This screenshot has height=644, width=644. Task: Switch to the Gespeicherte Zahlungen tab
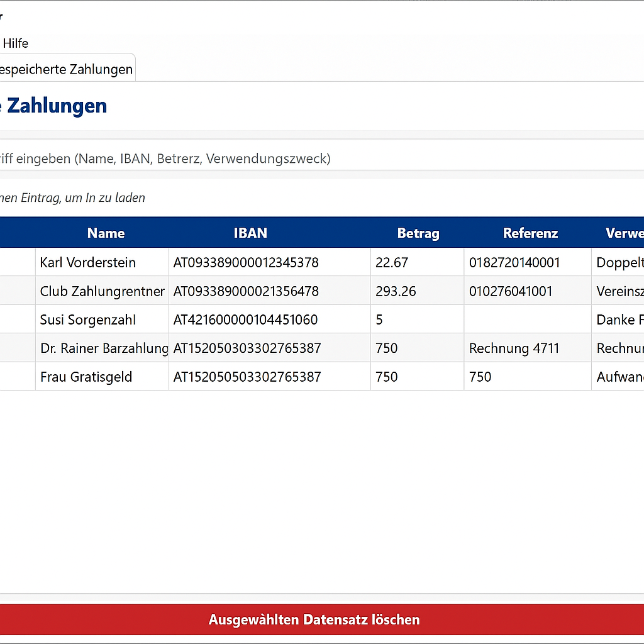[x=66, y=69]
